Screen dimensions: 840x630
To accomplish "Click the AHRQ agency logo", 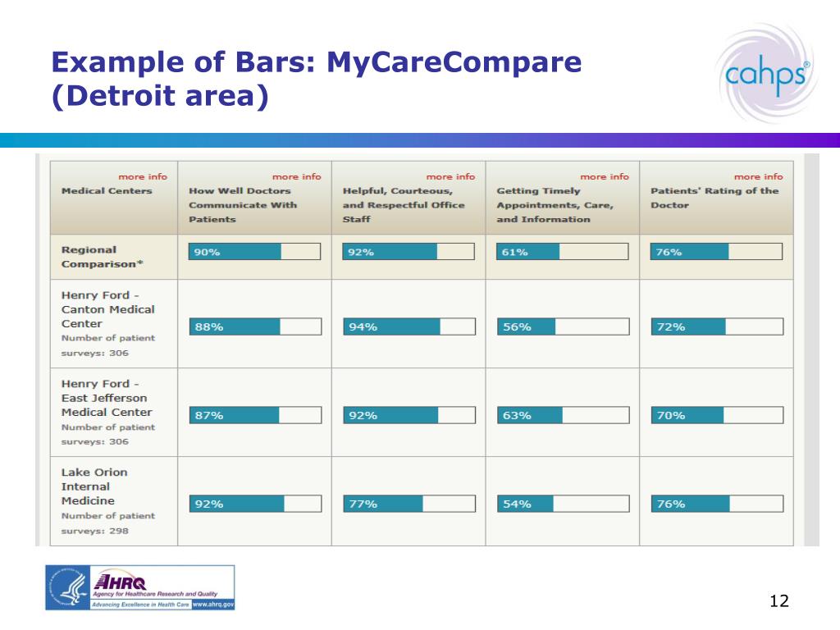I will 139,587.
